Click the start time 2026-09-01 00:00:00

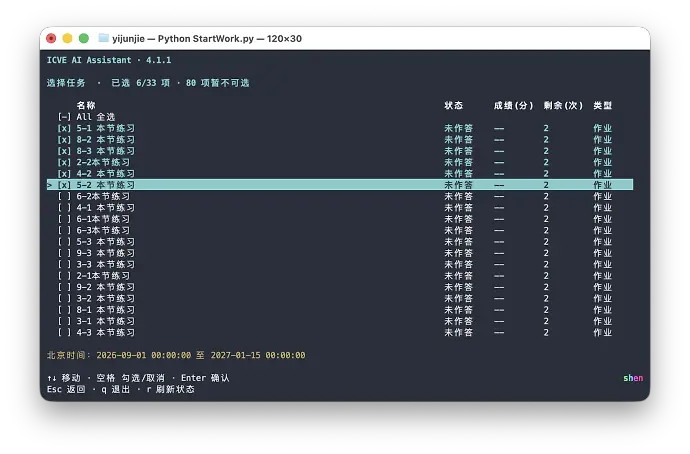pyautogui.click(x=144, y=355)
